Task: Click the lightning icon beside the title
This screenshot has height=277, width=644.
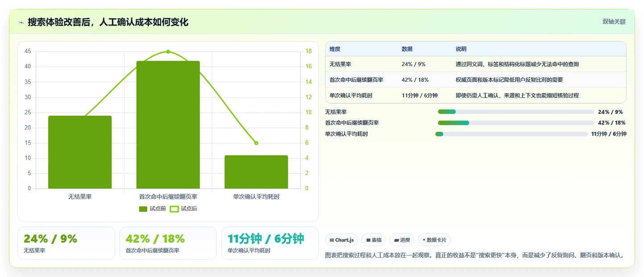Action: coord(21,22)
